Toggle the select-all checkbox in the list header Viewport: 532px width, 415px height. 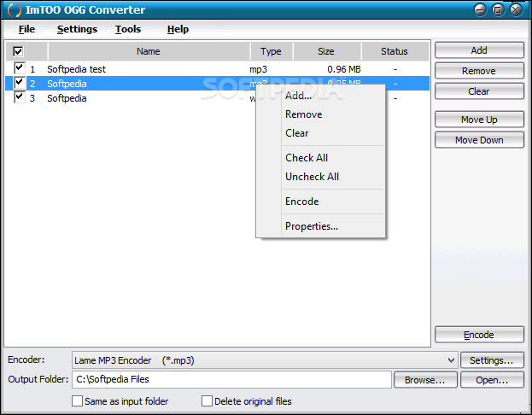[18, 51]
